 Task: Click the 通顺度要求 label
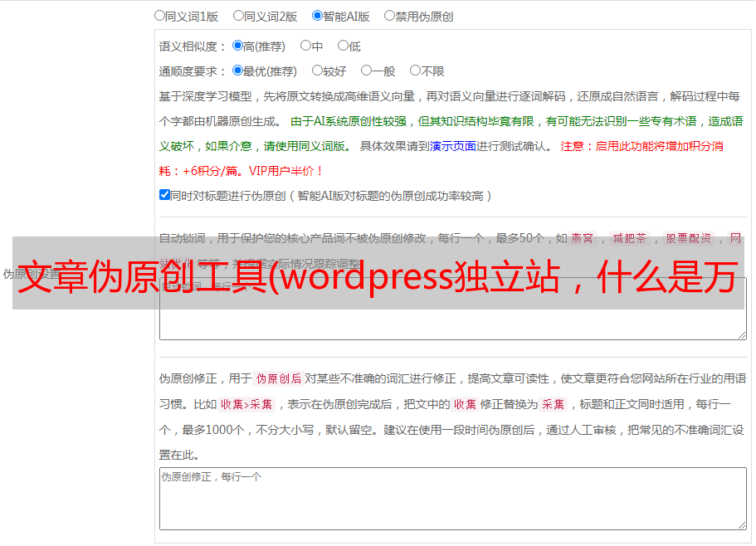tap(193, 71)
